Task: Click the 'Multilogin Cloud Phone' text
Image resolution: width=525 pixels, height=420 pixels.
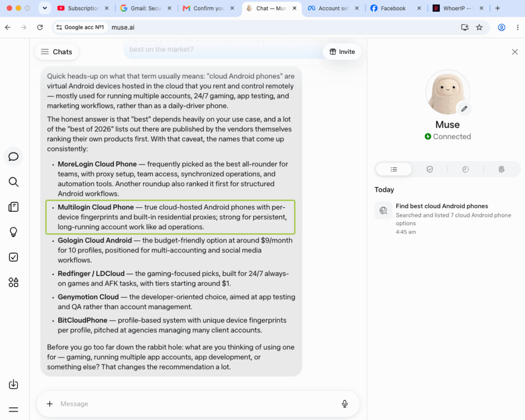Action: (x=96, y=207)
